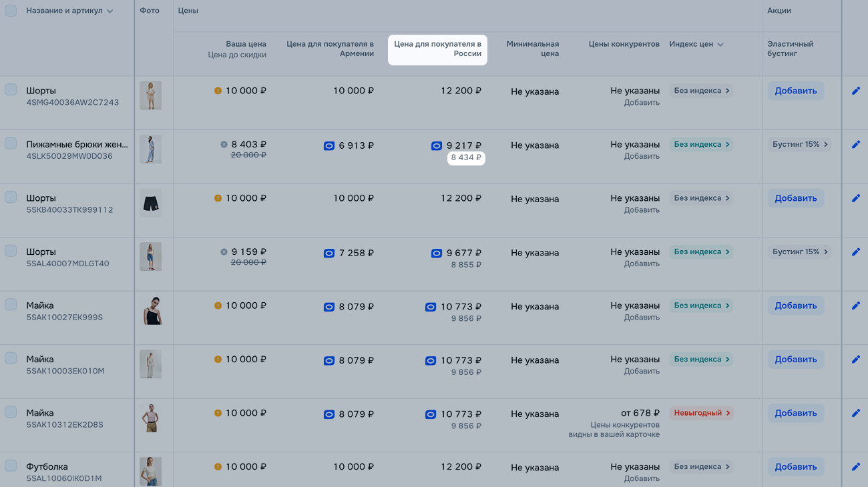868x487 pixels.
Task: Open the Бустинг 15% chip for Пижамные брюки
Action: click(x=799, y=144)
